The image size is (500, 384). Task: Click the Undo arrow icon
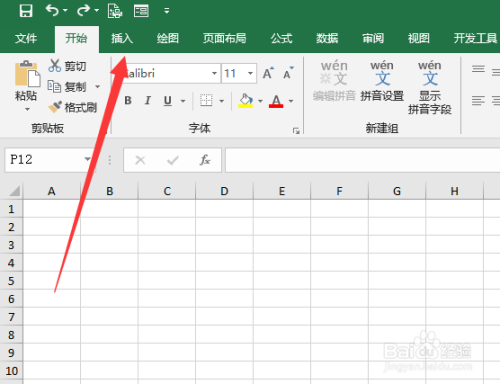pyautogui.click(x=52, y=11)
